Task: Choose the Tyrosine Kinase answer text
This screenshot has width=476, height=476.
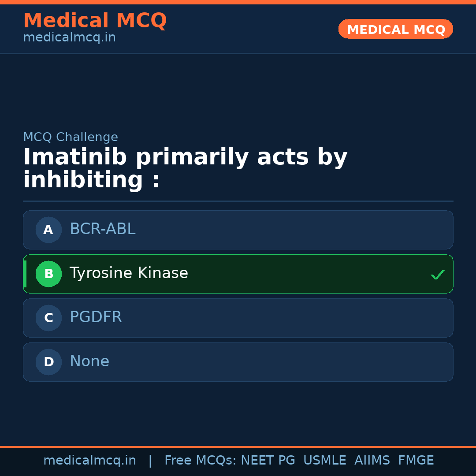Action: [x=129, y=273]
